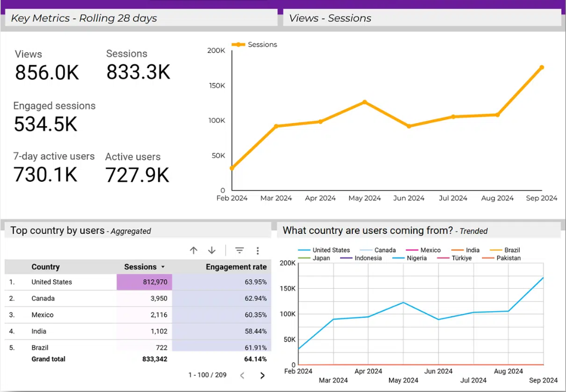The height and width of the screenshot is (392, 566).
Task: Open the table filter icon
Action: click(x=240, y=250)
